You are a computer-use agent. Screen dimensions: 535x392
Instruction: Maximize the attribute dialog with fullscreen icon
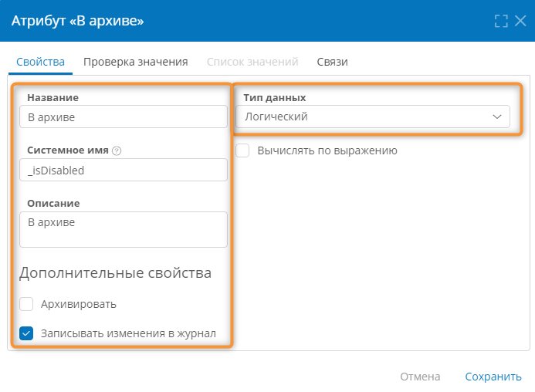(501, 21)
